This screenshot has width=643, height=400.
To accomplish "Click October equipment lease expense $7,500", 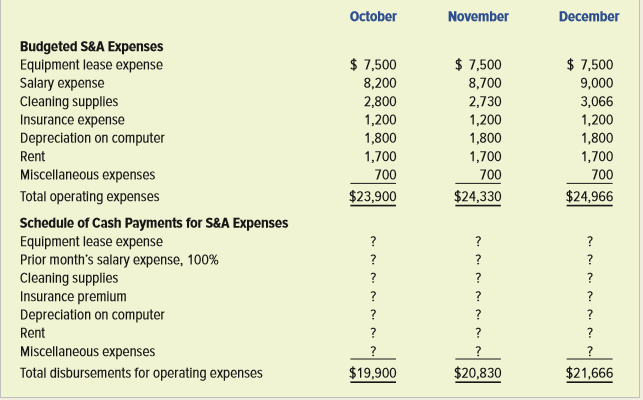I will point(373,65).
